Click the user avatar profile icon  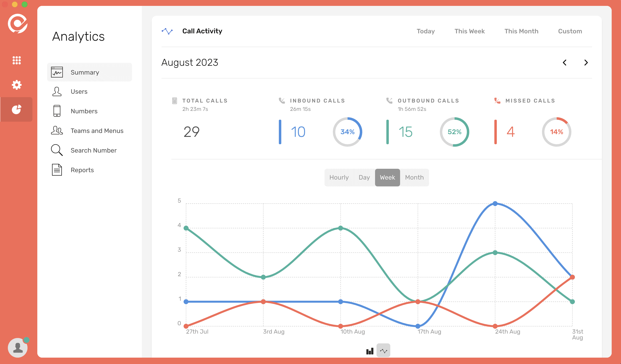pos(17,348)
